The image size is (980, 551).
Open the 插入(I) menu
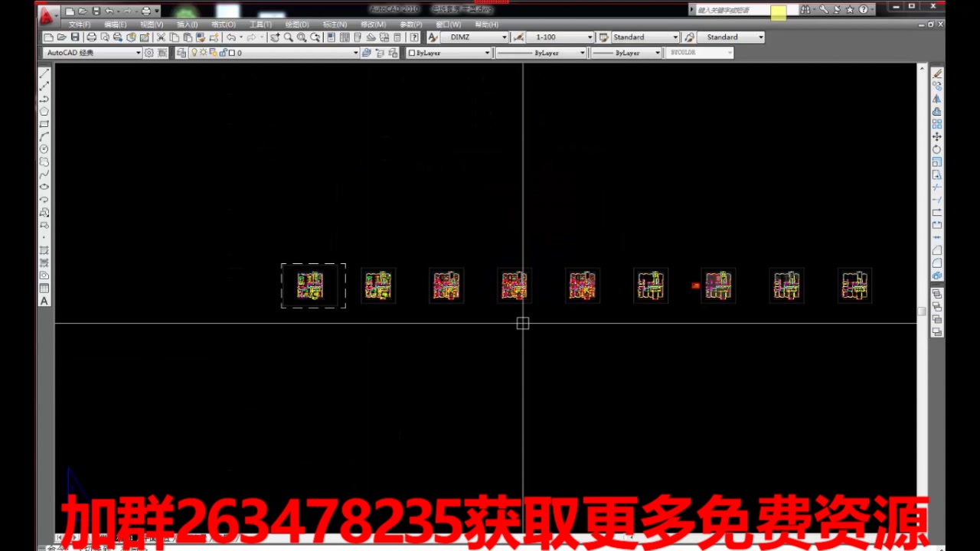(188, 24)
